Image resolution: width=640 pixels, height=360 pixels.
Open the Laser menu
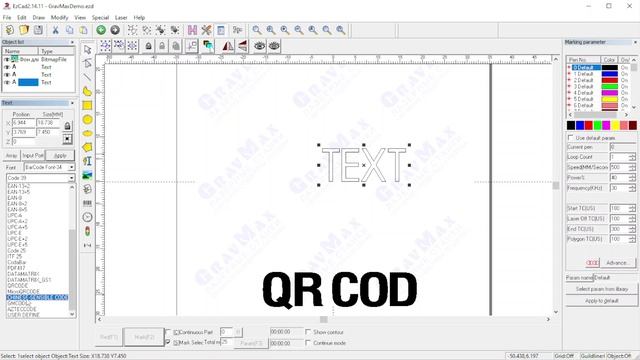[121, 18]
